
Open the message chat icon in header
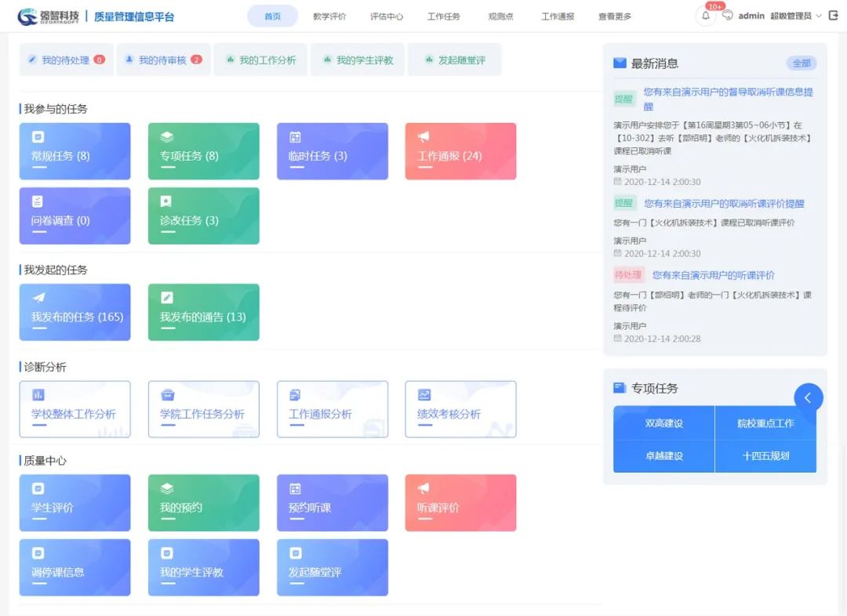(728, 16)
